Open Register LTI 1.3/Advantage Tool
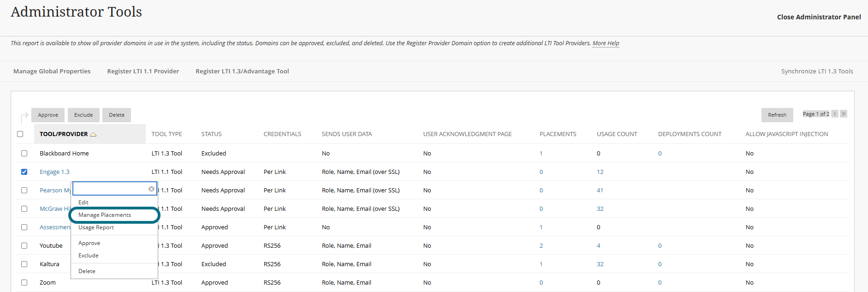Image resolution: width=868 pixels, height=292 pixels. (x=242, y=71)
